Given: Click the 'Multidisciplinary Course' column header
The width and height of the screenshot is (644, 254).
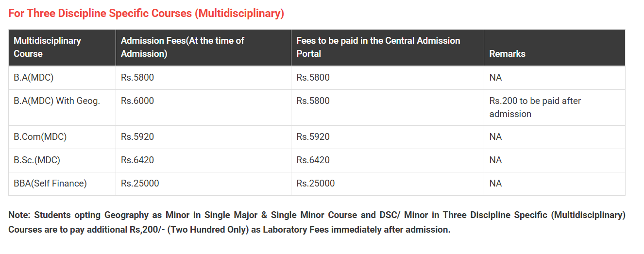Looking at the screenshot, I should pos(47,47).
